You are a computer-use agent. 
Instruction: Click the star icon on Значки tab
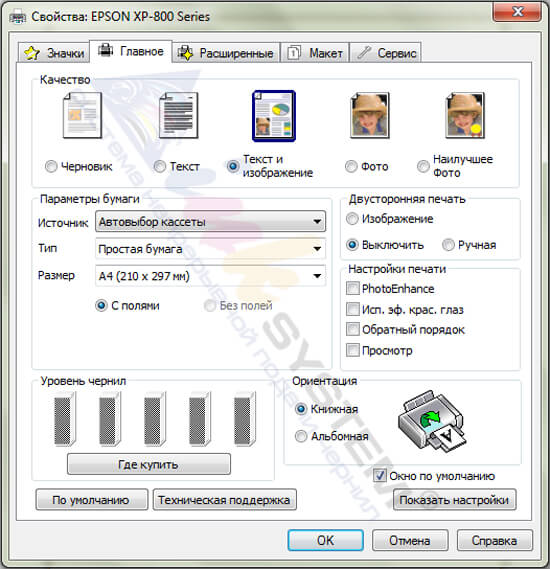pyautogui.click(x=32, y=53)
